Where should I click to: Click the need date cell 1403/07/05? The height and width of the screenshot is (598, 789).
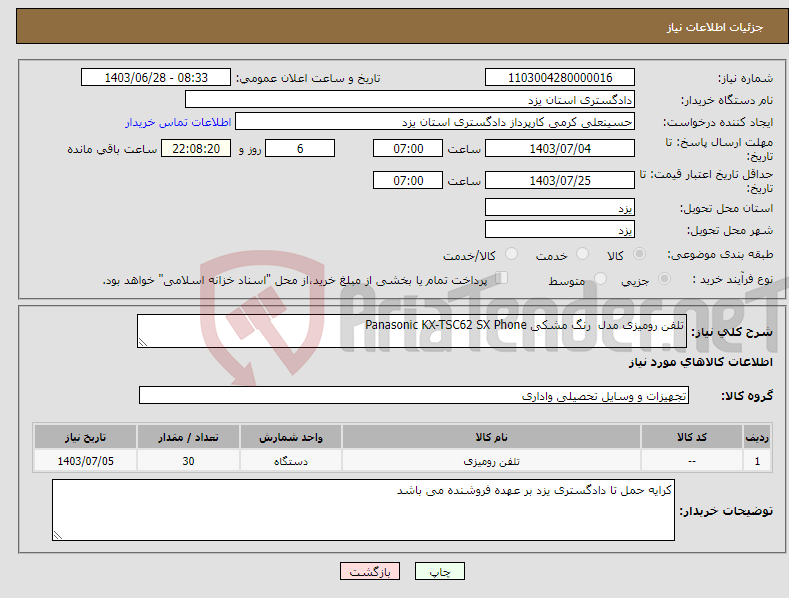point(85,461)
